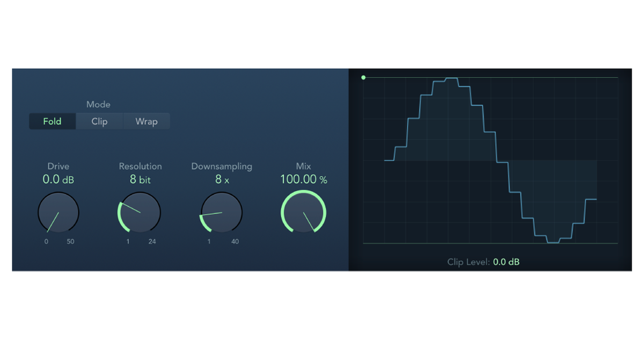The image size is (644, 340).
Task: Click the Drive minimum label 0
Action: point(46,241)
